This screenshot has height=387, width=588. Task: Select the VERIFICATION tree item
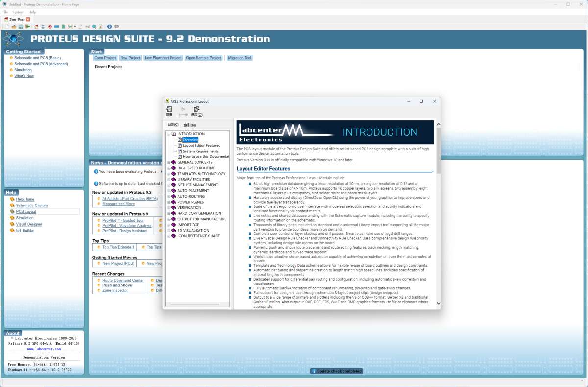[189, 207]
